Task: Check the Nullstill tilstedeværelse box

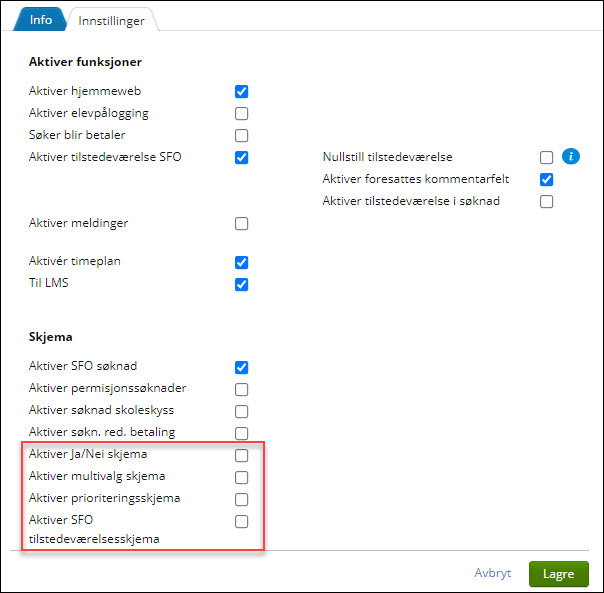Action: (546, 157)
